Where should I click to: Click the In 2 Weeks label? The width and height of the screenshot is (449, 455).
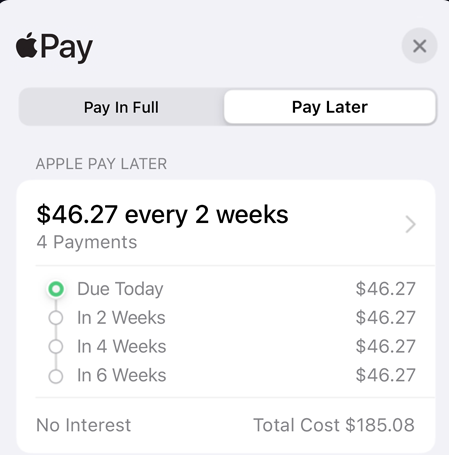pos(121,317)
